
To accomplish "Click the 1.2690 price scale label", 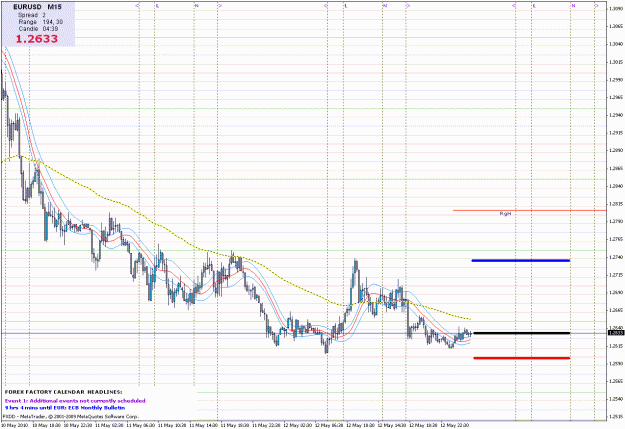I will [x=616, y=292].
